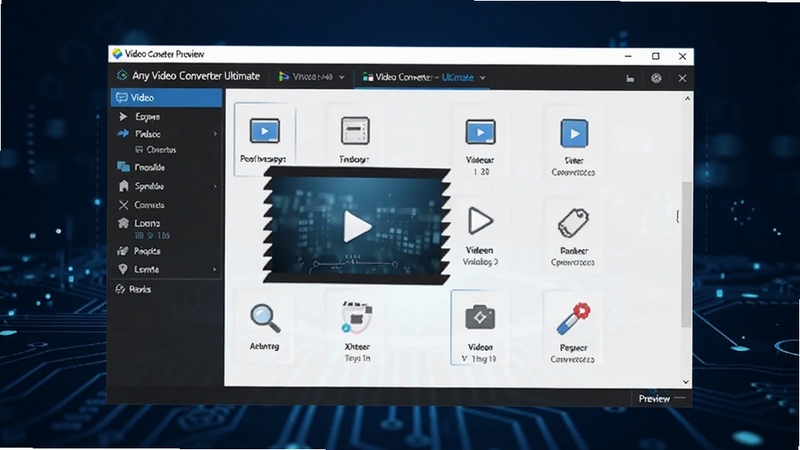Image resolution: width=800 pixels, height=450 pixels.
Task: Click the Peopics sidebar icon
Action: [122, 251]
